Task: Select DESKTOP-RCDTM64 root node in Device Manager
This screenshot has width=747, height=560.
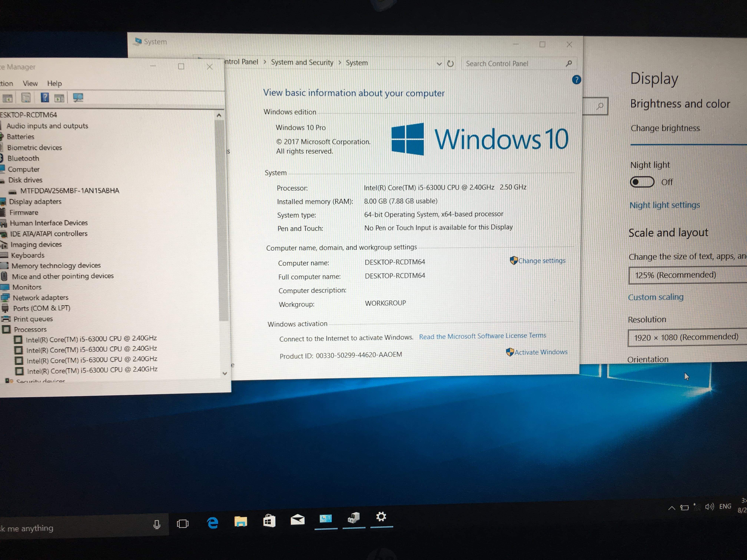Action: coord(28,115)
